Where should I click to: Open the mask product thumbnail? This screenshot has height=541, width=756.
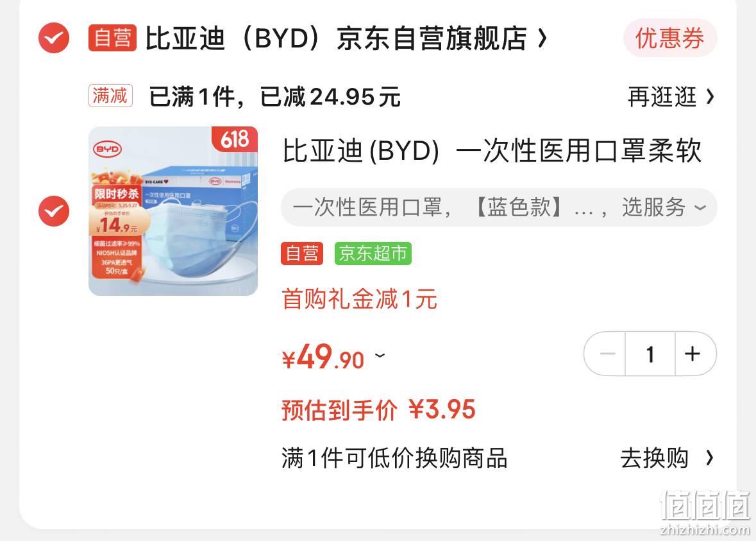tap(173, 211)
